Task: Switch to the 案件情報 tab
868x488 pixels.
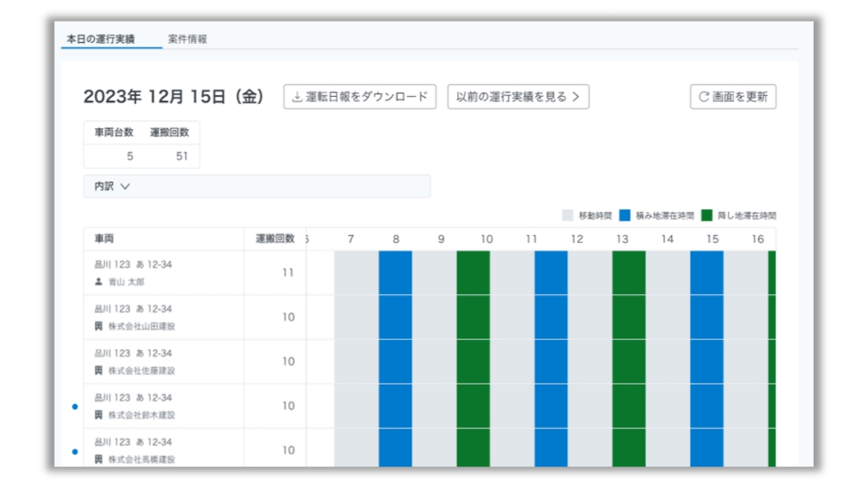Action: click(187, 40)
